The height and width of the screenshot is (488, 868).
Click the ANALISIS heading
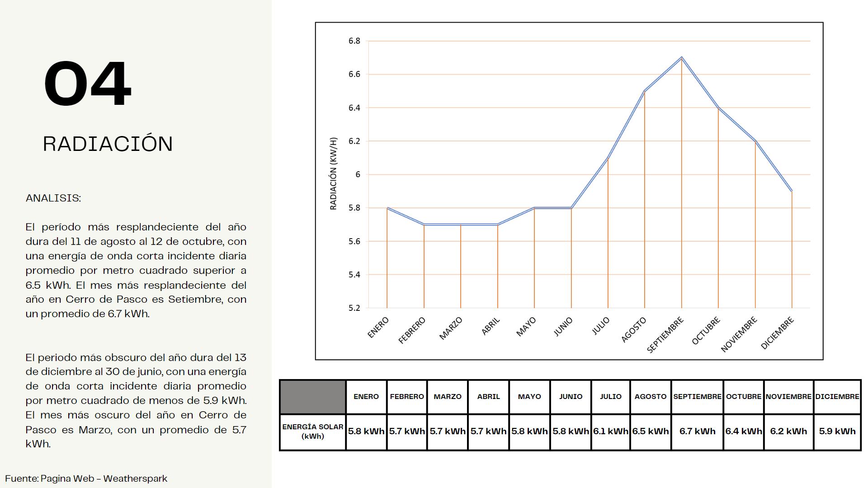coord(53,198)
